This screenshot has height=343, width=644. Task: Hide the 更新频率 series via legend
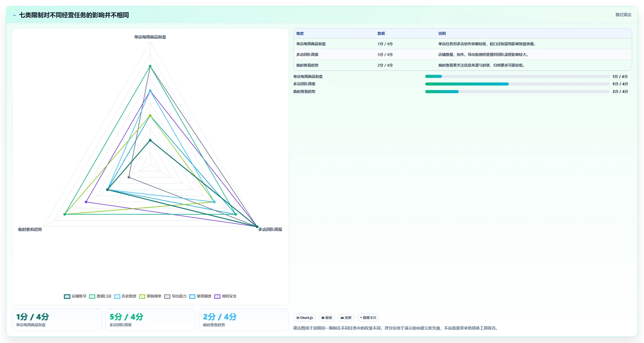point(150,296)
